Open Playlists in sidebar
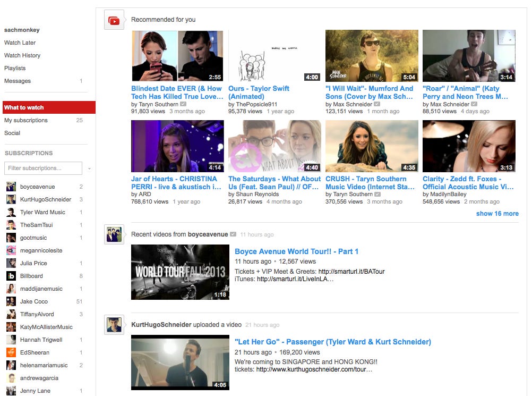This screenshot has height=396, width=532. point(14,68)
